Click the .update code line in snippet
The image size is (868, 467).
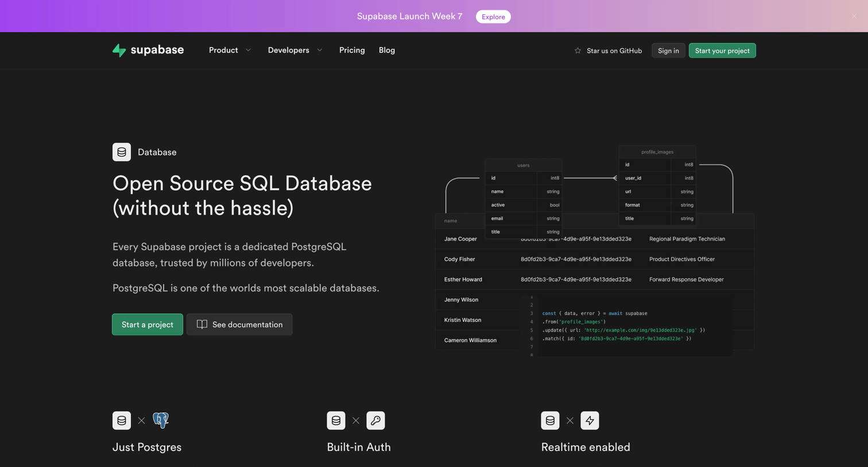coord(623,330)
